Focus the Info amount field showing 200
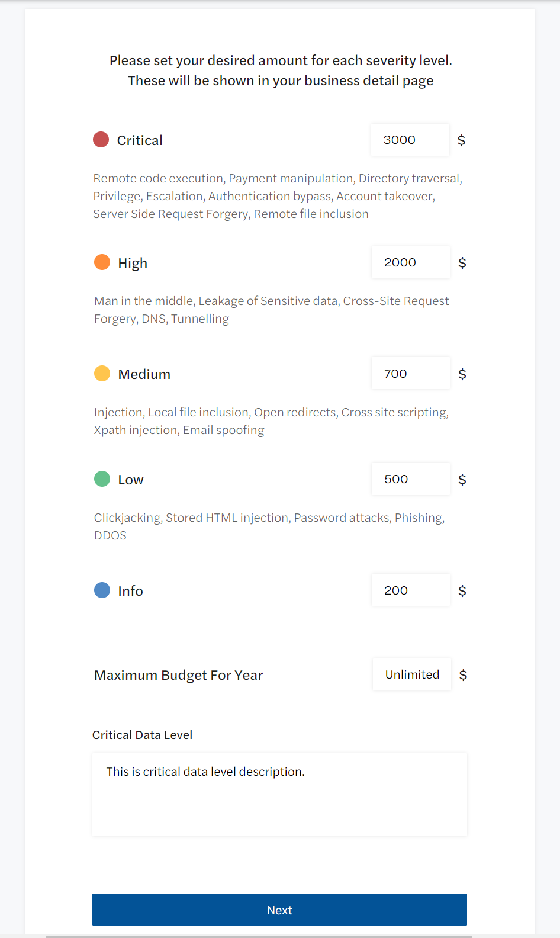This screenshot has width=560, height=938. tap(410, 590)
